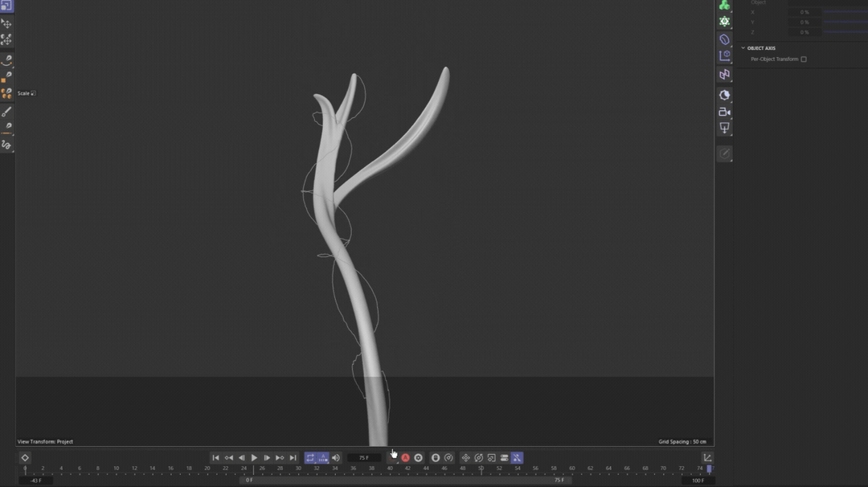This screenshot has height=487, width=868.
Task: Jump to the end of the animation
Action: pyautogui.click(x=293, y=458)
